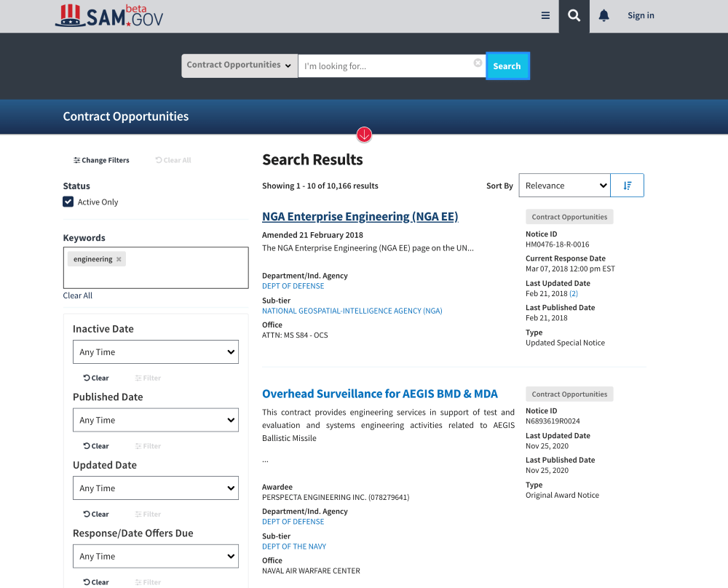Click DEPT OF DEFENSE under NGA result
Screen dimensions: 728x588
coord(293,286)
